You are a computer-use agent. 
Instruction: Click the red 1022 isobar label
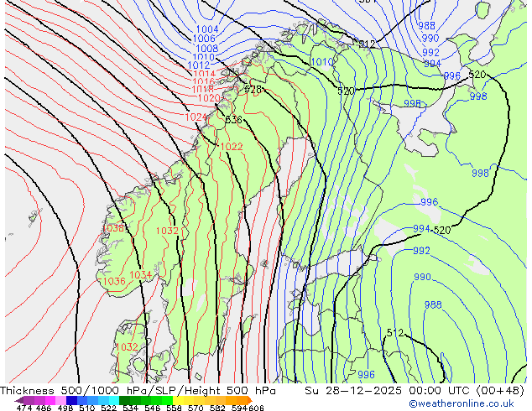tap(232, 147)
